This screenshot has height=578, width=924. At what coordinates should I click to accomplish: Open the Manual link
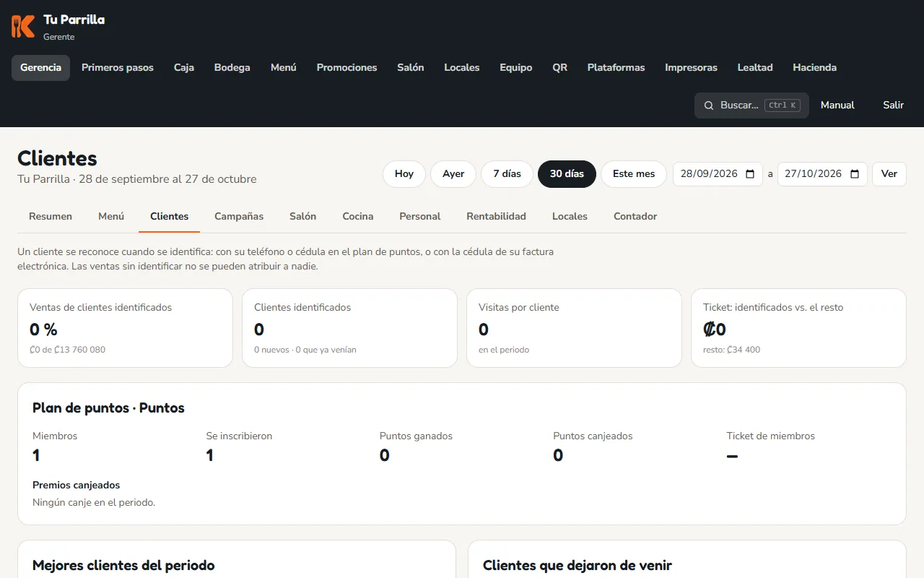click(x=837, y=105)
